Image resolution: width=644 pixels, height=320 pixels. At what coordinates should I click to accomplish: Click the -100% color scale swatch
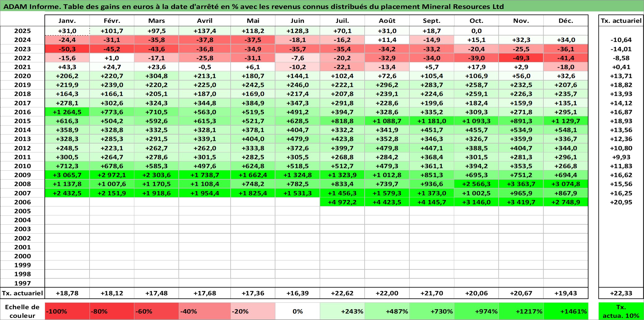67,311
